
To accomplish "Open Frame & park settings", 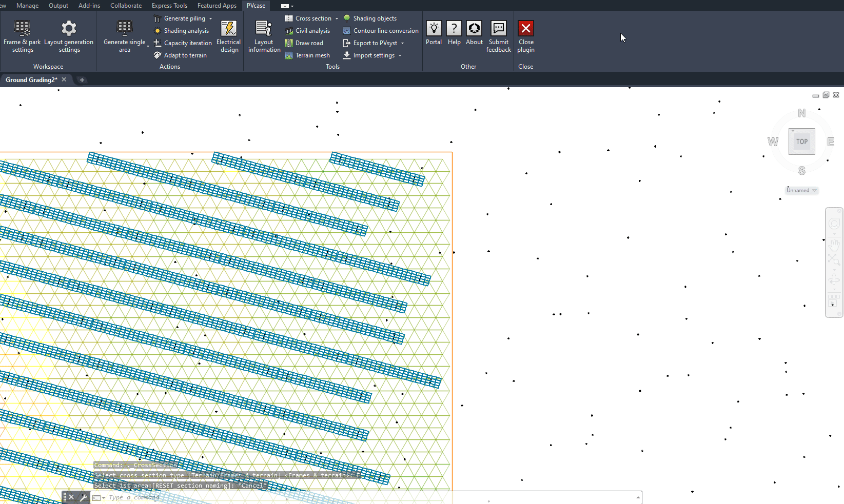I will (x=22, y=36).
